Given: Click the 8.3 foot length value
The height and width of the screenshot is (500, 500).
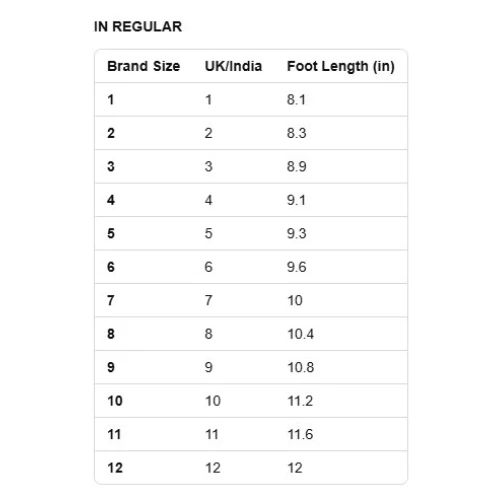Looking at the screenshot, I should tap(297, 133).
